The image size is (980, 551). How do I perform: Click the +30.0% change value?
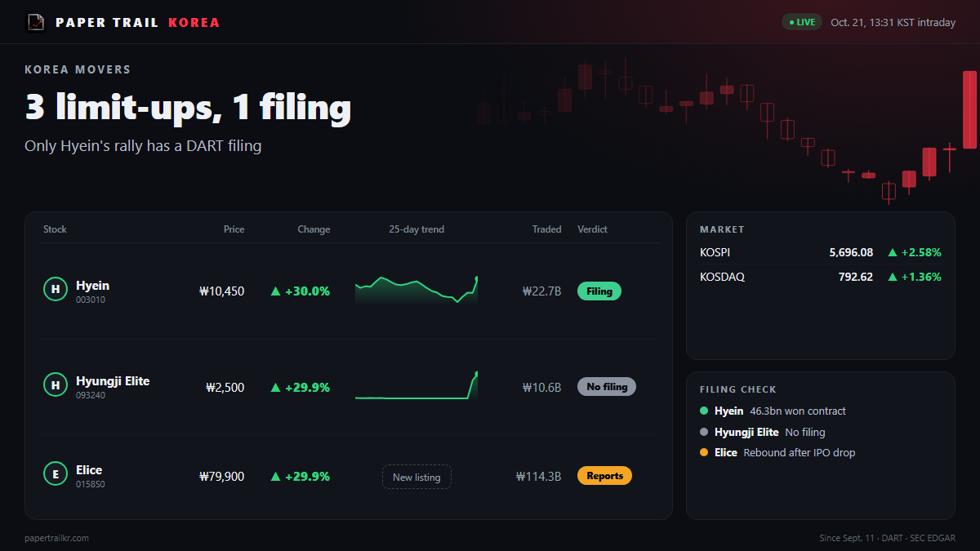tap(308, 291)
